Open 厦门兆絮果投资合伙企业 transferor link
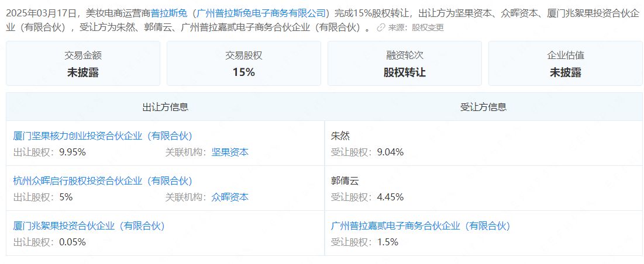 coord(89,225)
